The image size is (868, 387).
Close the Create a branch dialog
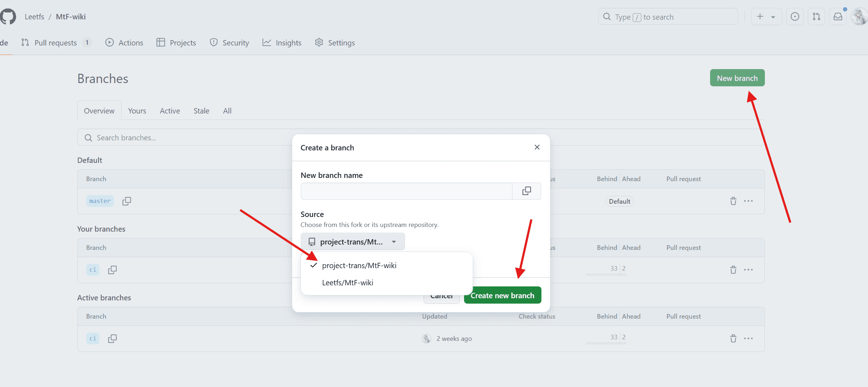(x=537, y=147)
